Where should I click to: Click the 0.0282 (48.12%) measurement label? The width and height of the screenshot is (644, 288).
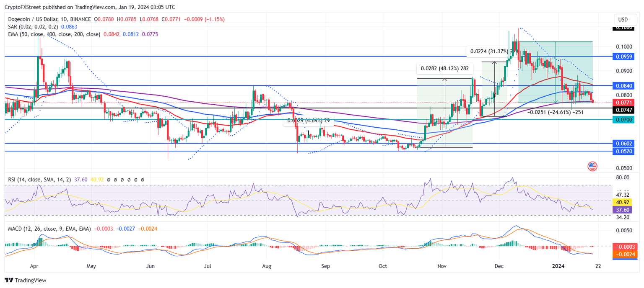[445, 68]
